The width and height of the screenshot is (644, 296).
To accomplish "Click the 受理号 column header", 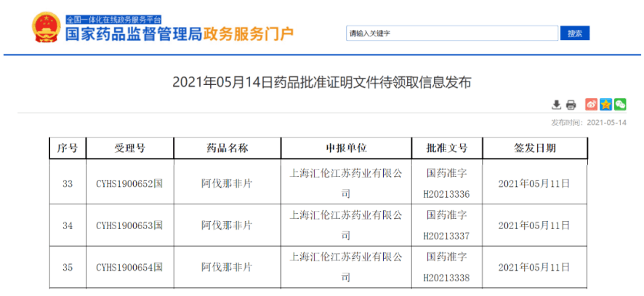I will [x=130, y=148].
